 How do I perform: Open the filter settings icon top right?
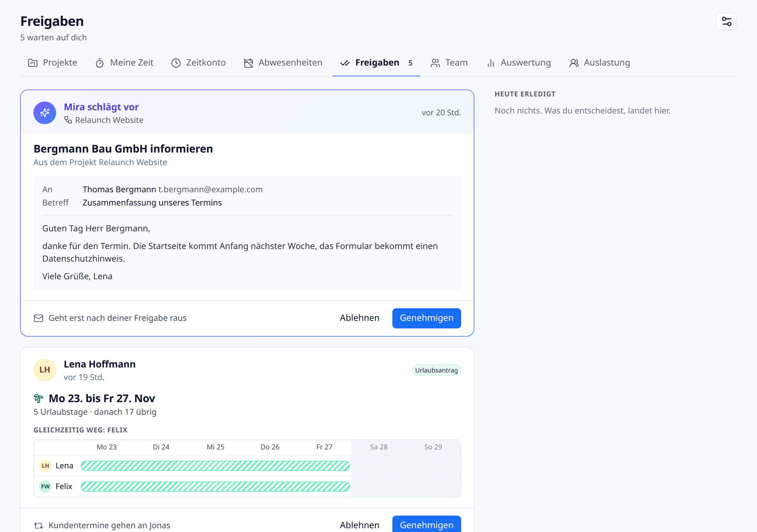pos(726,21)
